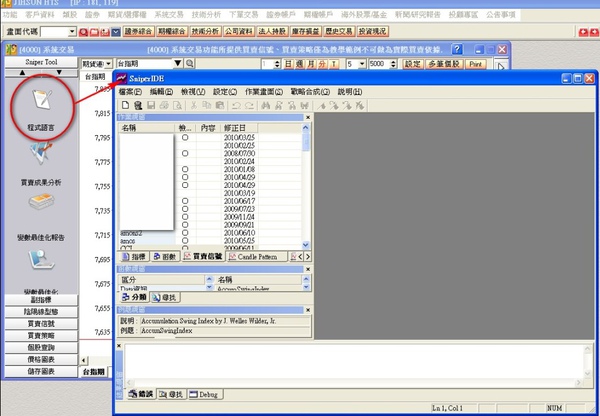Click the New file icon in SniperIDE toolbar
The image size is (600, 416).
click(x=126, y=105)
